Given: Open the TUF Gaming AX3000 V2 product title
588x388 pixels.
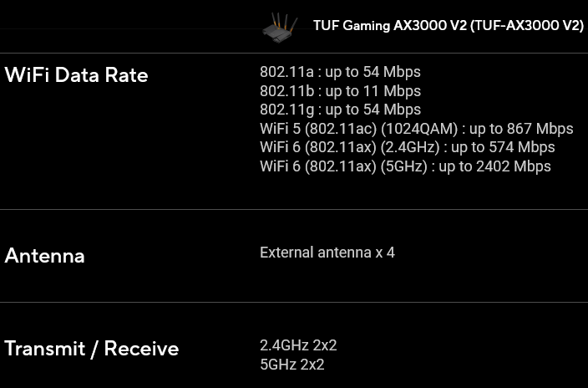Looking at the screenshot, I should pos(449,26).
